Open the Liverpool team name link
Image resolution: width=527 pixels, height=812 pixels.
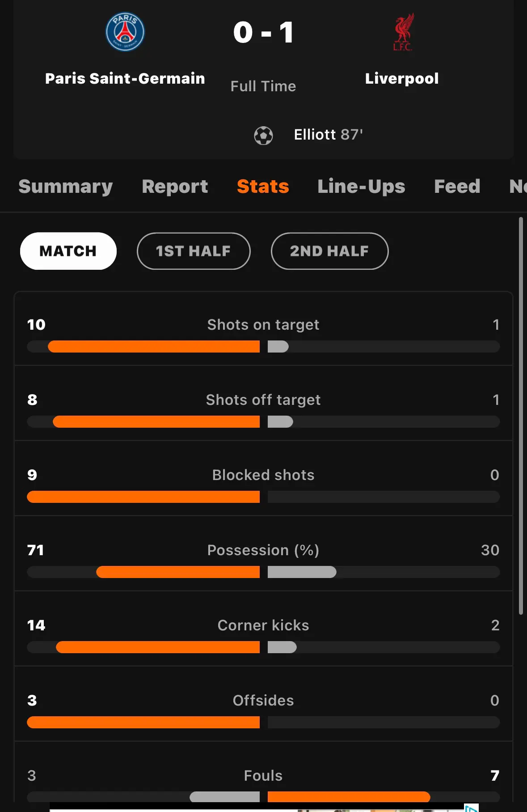click(x=402, y=78)
